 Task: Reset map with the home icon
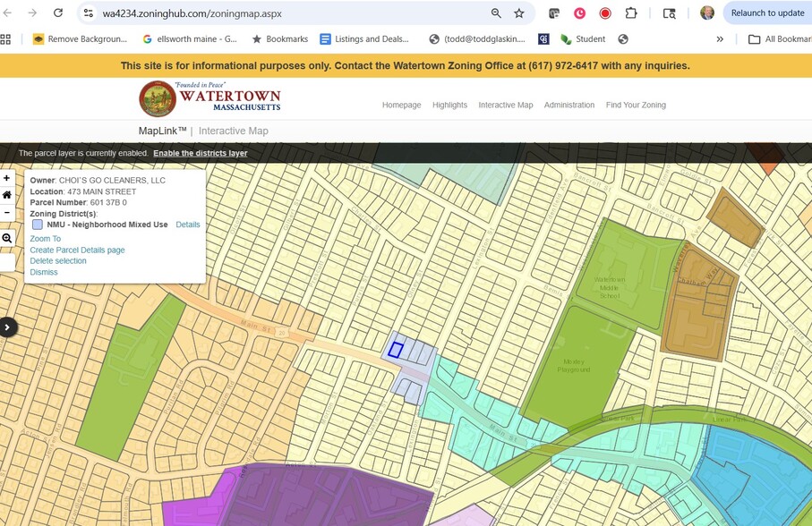7,195
